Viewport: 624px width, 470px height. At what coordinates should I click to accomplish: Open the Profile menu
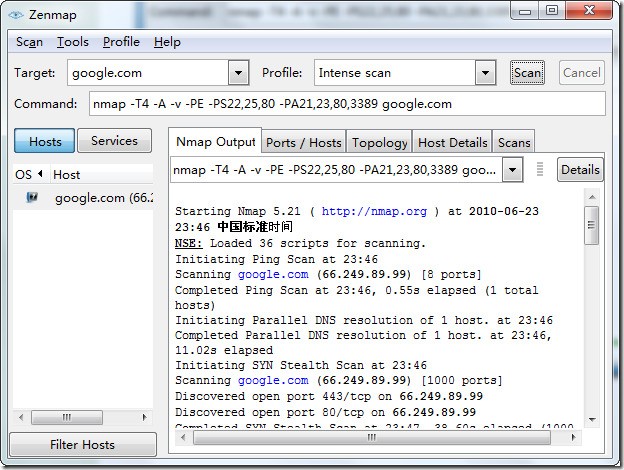(x=121, y=42)
